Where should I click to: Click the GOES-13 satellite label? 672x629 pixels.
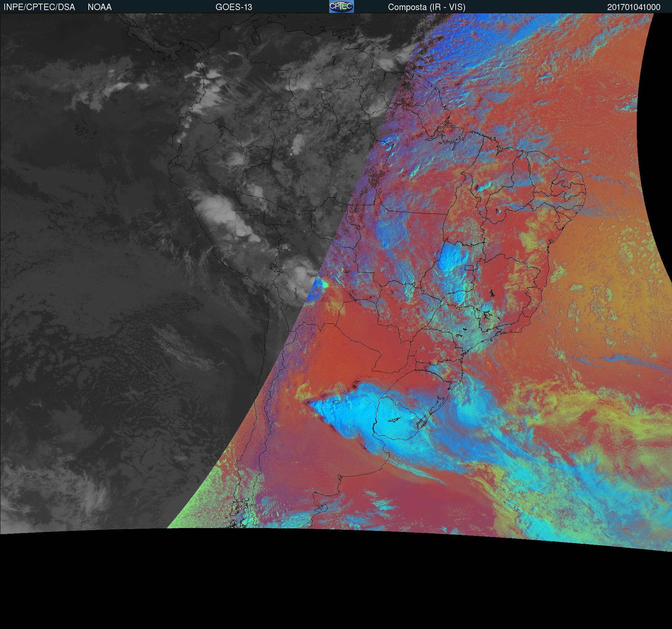(234, 7)
